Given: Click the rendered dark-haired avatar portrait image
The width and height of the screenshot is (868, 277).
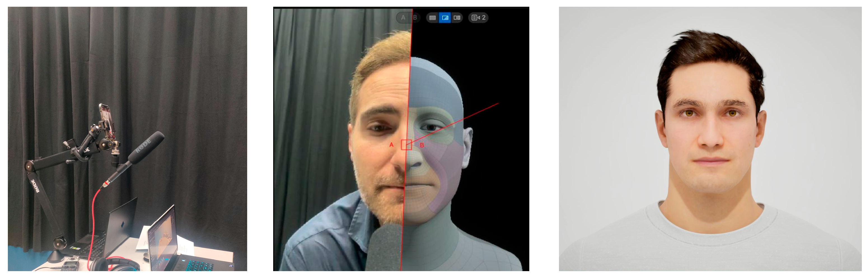Looking at the screenshot, I should (710, 139).
